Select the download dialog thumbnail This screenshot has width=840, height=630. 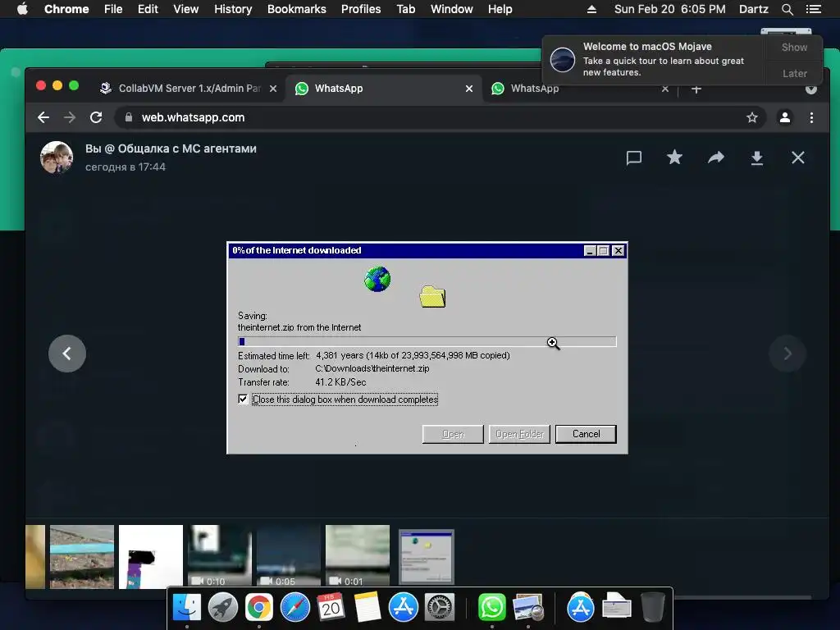tap(427, 557)
